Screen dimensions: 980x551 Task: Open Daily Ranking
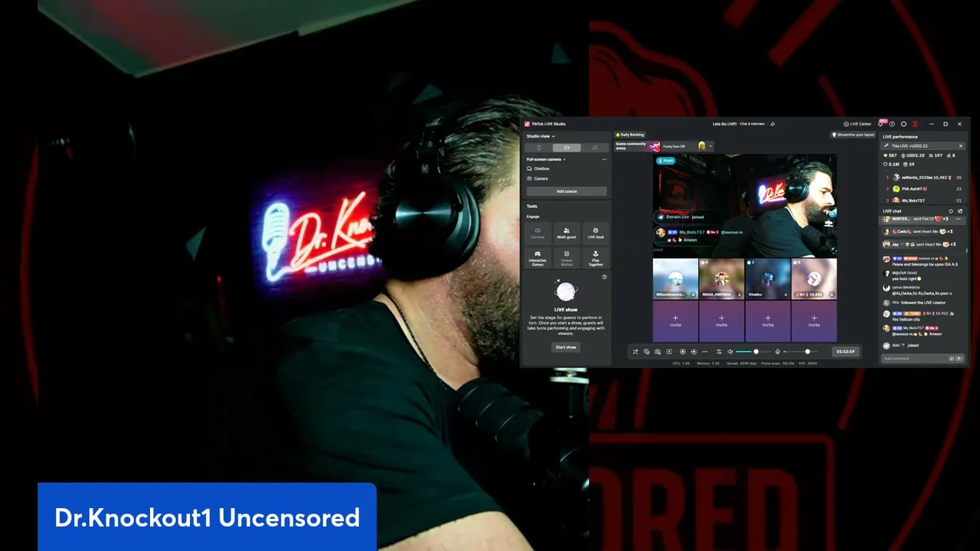[630, 135]
